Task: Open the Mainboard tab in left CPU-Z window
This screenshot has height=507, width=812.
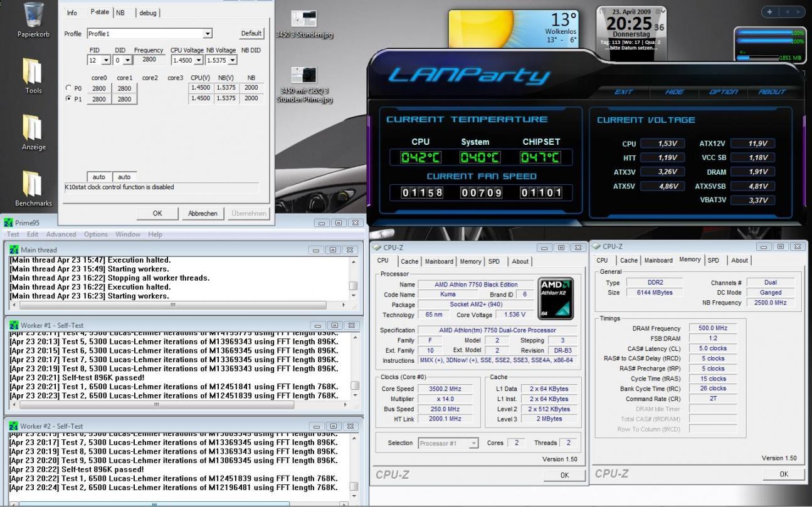Action: coord(439,261)
